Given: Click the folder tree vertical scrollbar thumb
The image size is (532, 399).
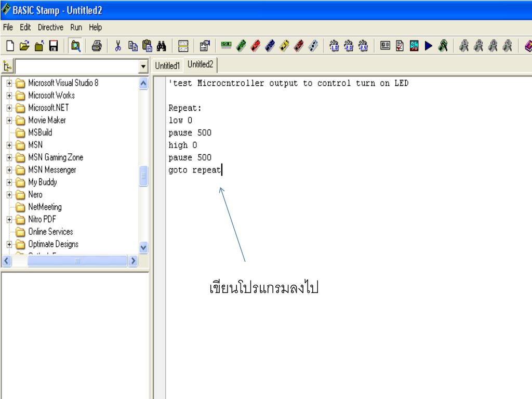Looking at the screenshot, I should (144, 176).
